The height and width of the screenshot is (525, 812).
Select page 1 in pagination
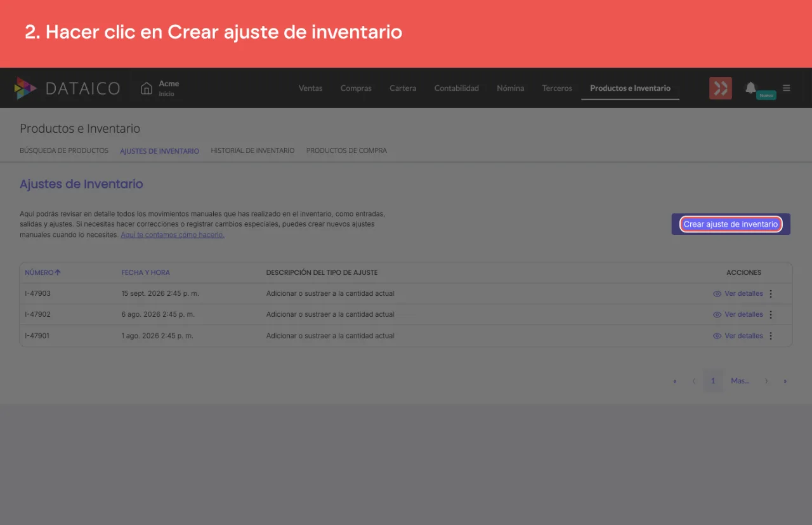point(713,381)
